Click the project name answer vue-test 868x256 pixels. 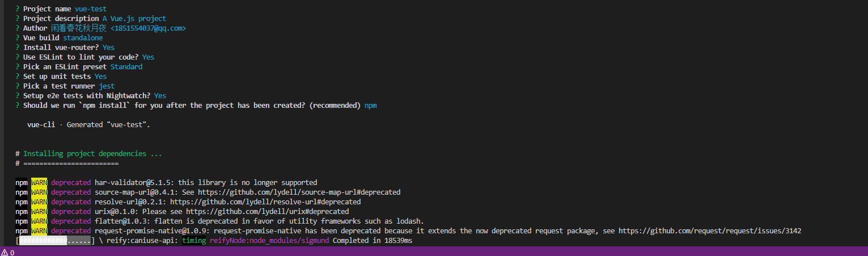[90, 9]
